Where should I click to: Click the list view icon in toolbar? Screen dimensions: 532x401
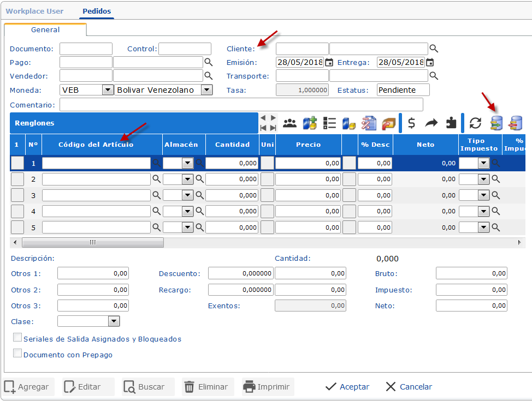(x=329, y=123)
